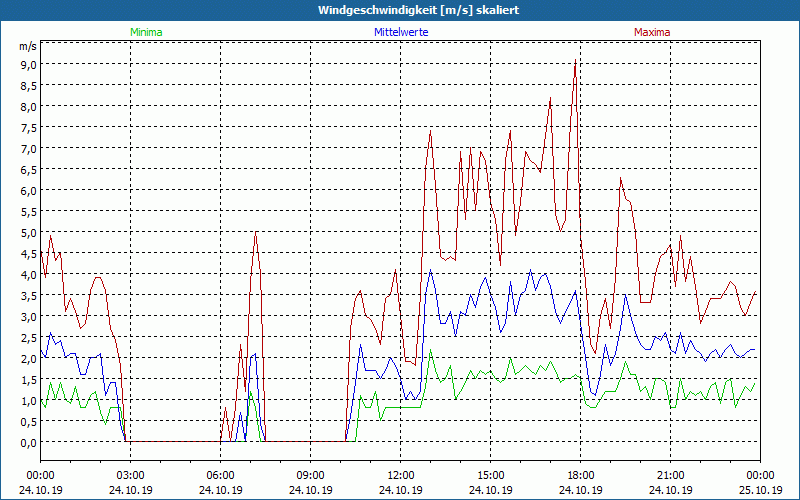The width and height of the screenshot is (800, 500).
Task: Click the '06:00' time label
Action: point(220,476)
